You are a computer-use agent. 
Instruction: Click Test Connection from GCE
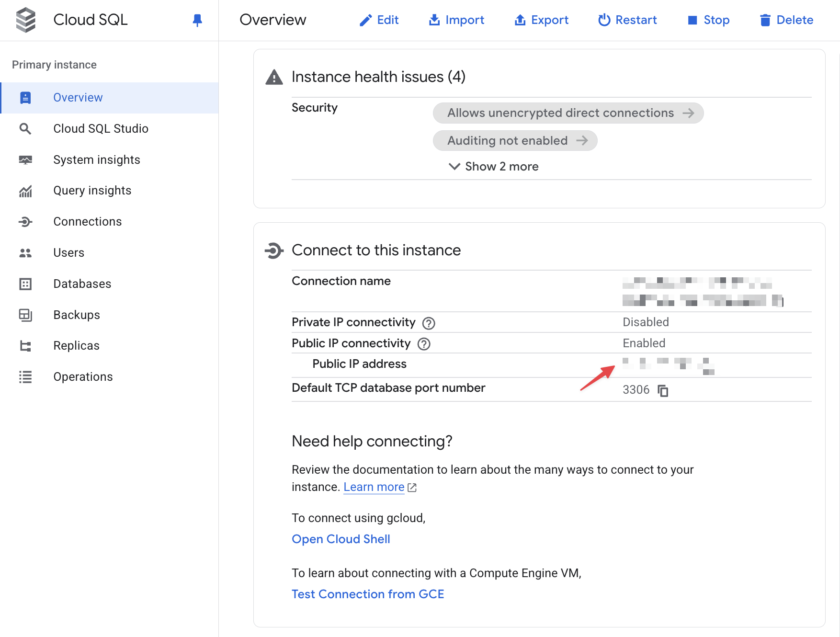click(367, 594)
